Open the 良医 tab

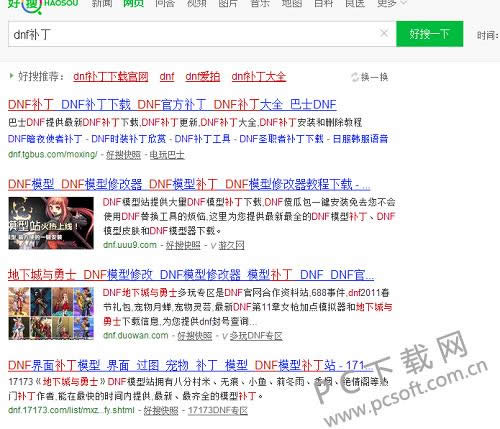pyautogui.click(x=355, y=3)
